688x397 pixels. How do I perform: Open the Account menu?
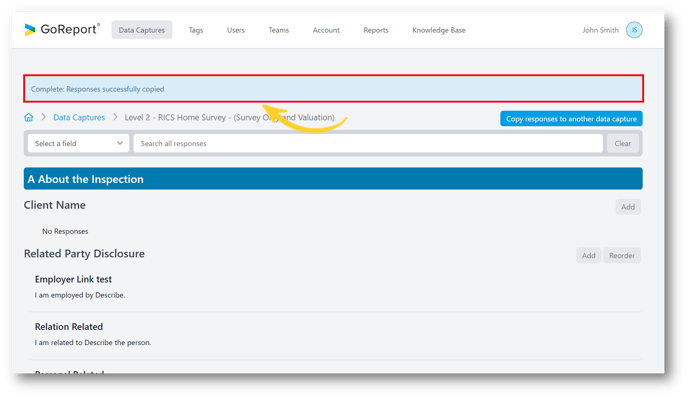click(326, 30)
